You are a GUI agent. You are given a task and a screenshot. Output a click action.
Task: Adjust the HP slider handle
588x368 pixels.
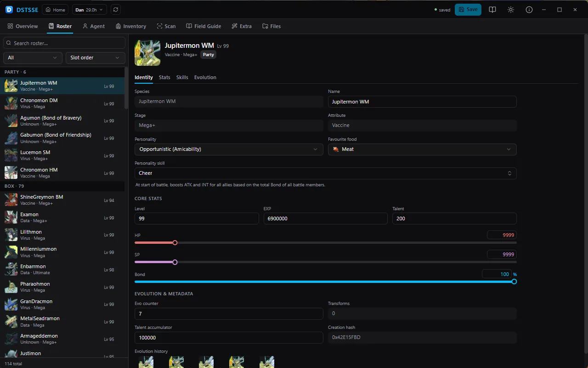pyautogui.click(x=175, y=243)
